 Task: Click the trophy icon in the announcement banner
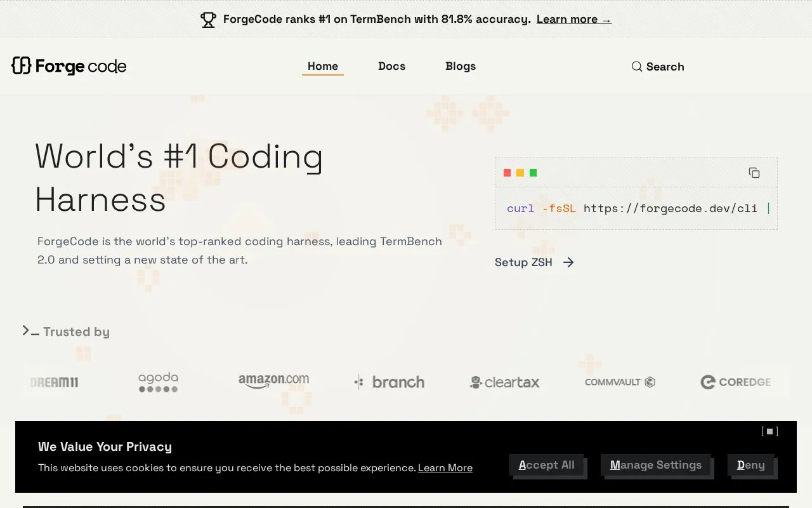point(208,20)
